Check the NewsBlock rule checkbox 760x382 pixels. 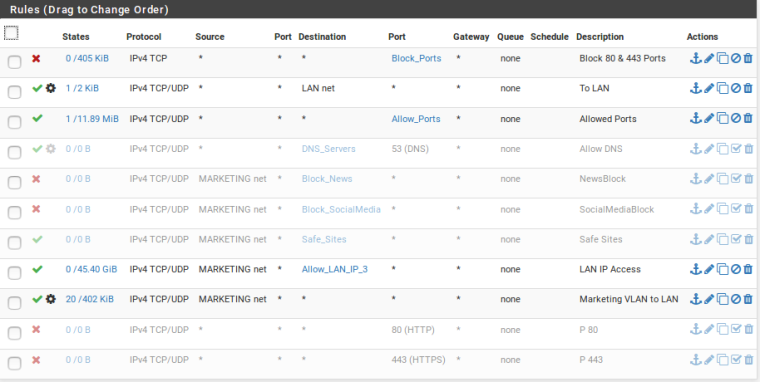coord(15,182)
